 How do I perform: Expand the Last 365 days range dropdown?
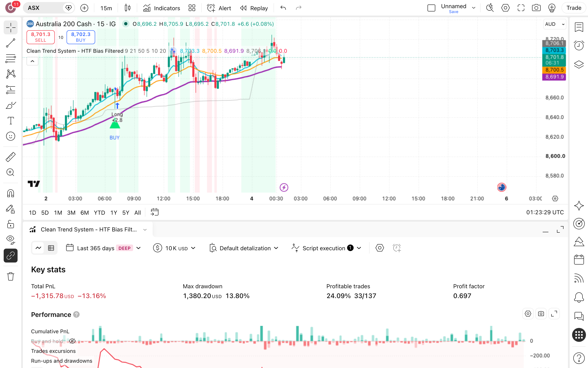coord(104,248)
